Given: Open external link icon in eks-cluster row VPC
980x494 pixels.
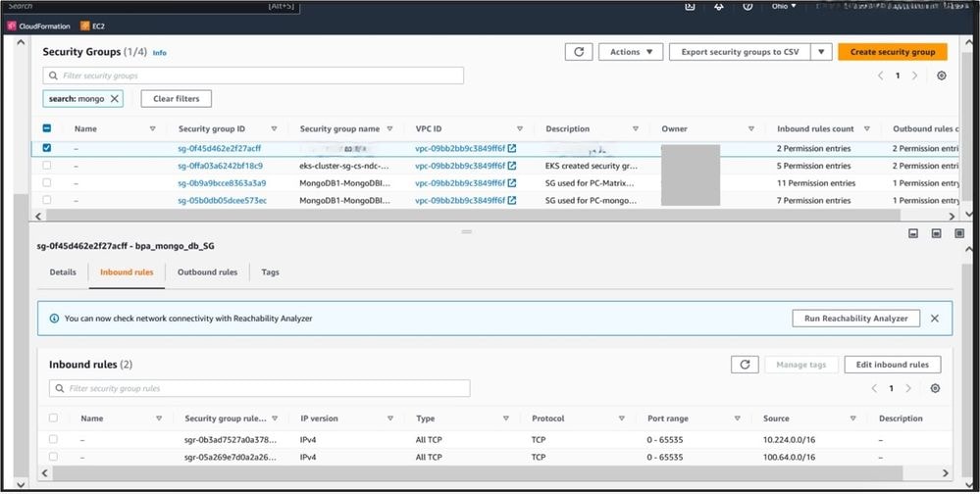Looking at the screenshot, I should point(512,166).
